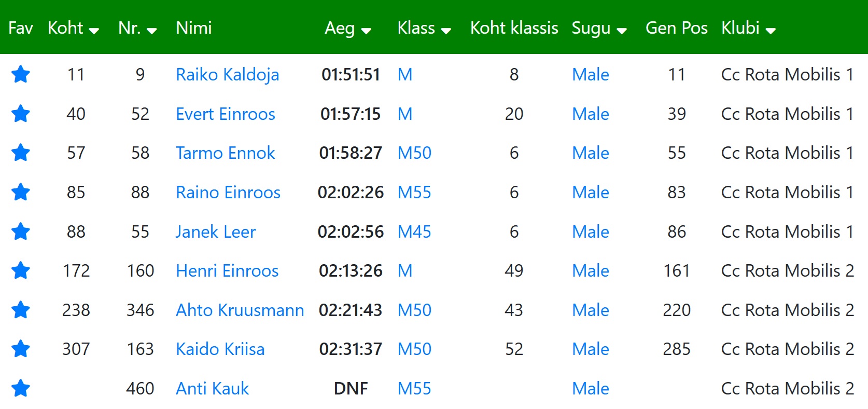Toggle favorite star for Evert Einroos
This screenshot has width=868, height=409.
pyautogui.click(x=21, y=114)
